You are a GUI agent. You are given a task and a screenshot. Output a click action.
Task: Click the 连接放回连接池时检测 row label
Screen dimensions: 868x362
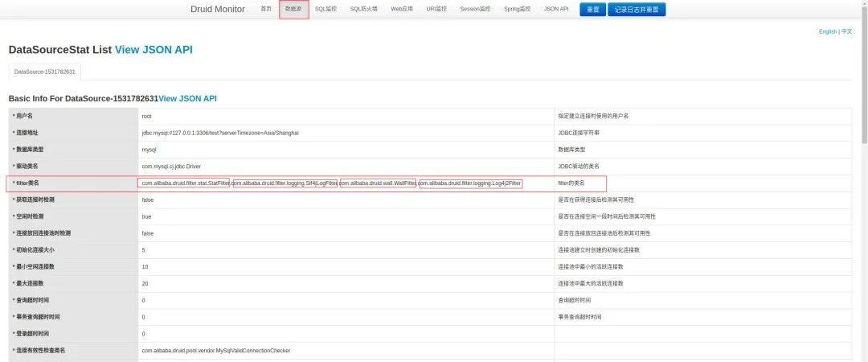click(x=43, y=233)
